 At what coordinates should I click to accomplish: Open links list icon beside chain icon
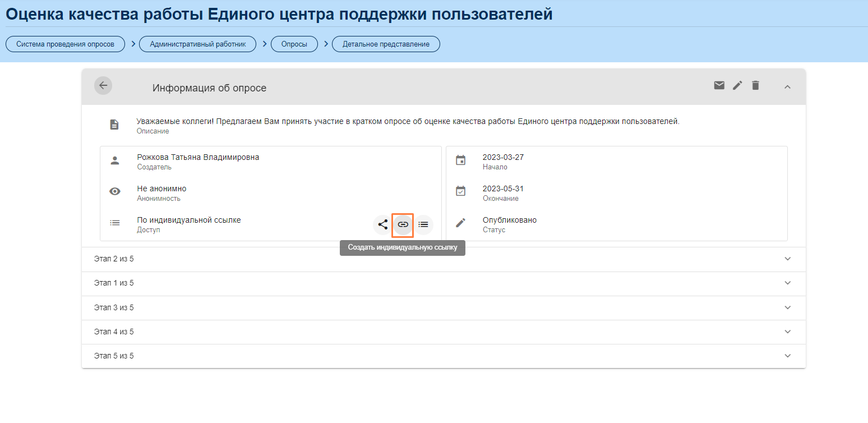point(423,224)
